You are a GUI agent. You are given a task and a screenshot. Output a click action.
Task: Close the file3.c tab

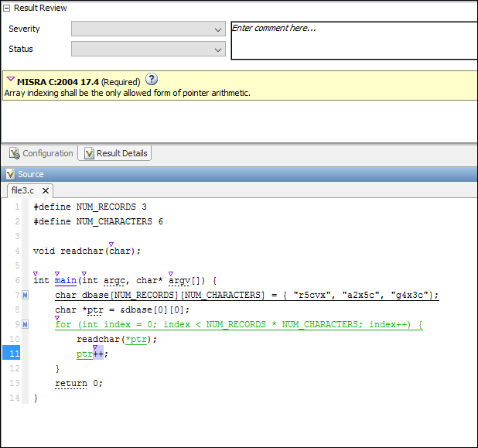click(46, 191)
